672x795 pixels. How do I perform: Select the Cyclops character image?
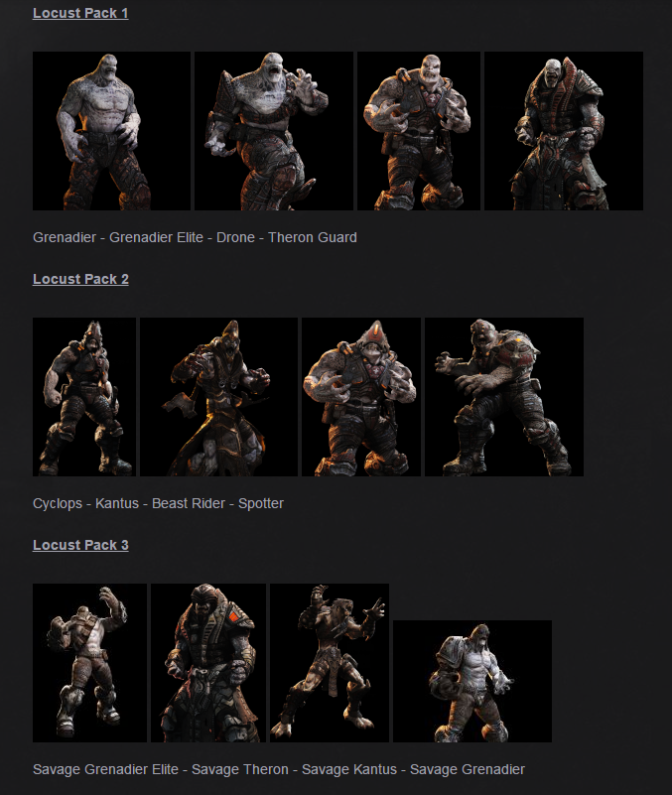pos(84,397)
